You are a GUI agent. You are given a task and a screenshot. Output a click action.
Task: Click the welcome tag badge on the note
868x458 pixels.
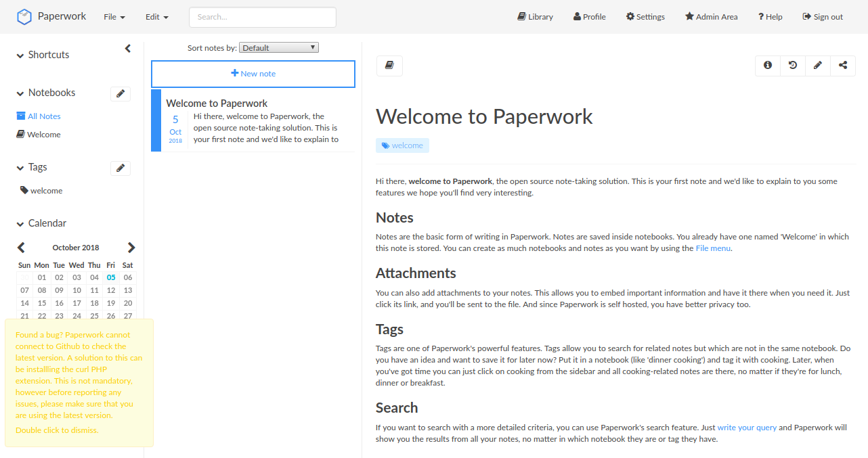402,145
